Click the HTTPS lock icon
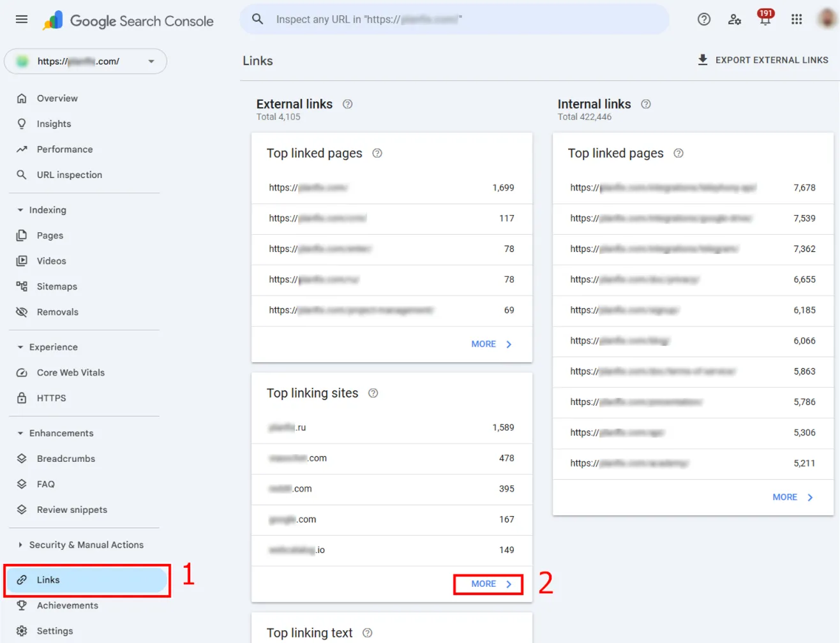The height and width of the screenshot is (643, 840). [22, 398]
